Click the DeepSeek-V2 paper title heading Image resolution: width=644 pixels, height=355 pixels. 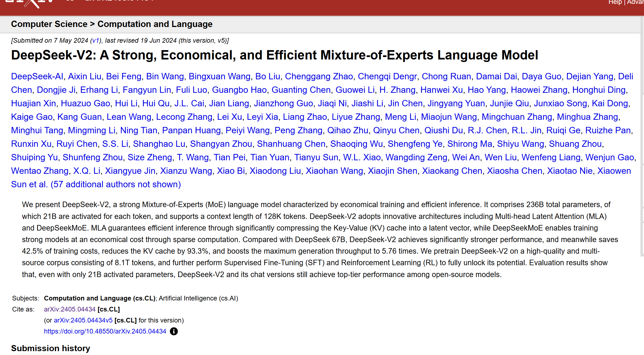[x=274, y=55]
